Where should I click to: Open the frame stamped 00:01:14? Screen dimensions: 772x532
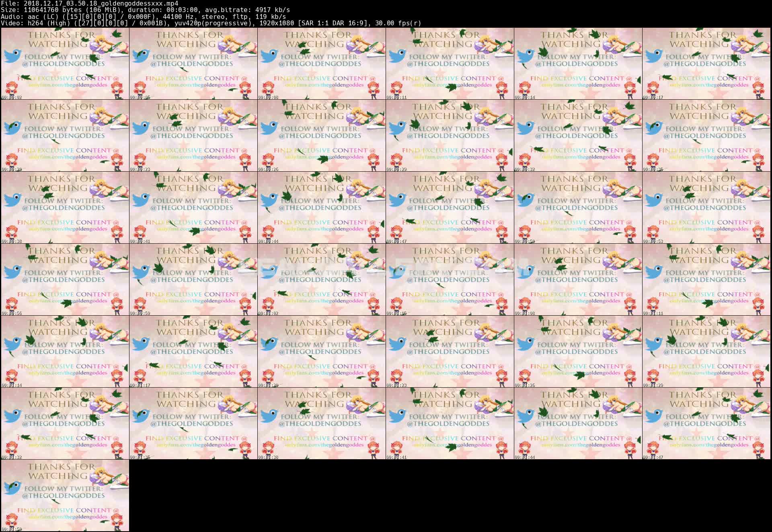click(65, 351)
